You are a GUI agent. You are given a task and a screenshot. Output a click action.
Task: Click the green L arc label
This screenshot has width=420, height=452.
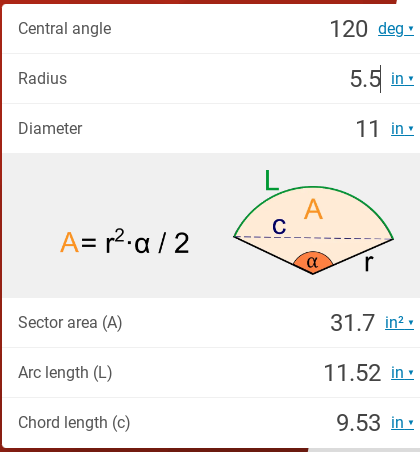271,180
